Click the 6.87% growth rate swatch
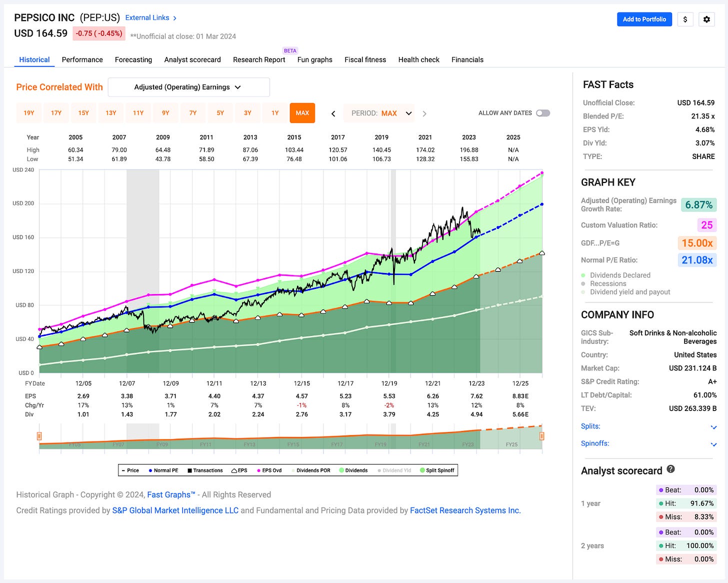 (698, 205)
